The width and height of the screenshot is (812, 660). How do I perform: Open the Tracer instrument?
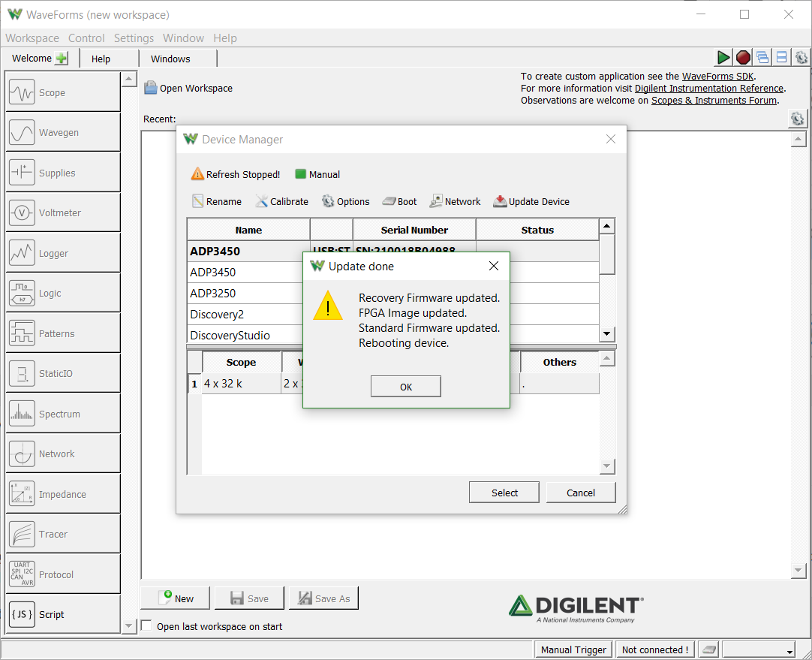(62, 534)
